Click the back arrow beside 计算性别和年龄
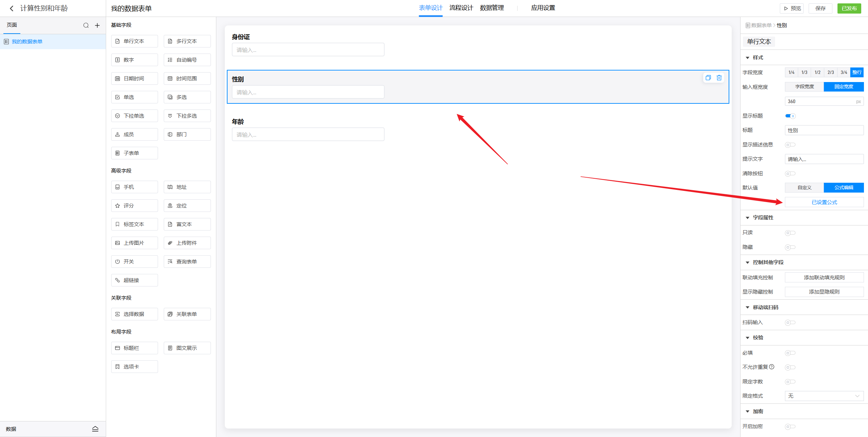Screen dimensions: 868x437 (12, 8)
